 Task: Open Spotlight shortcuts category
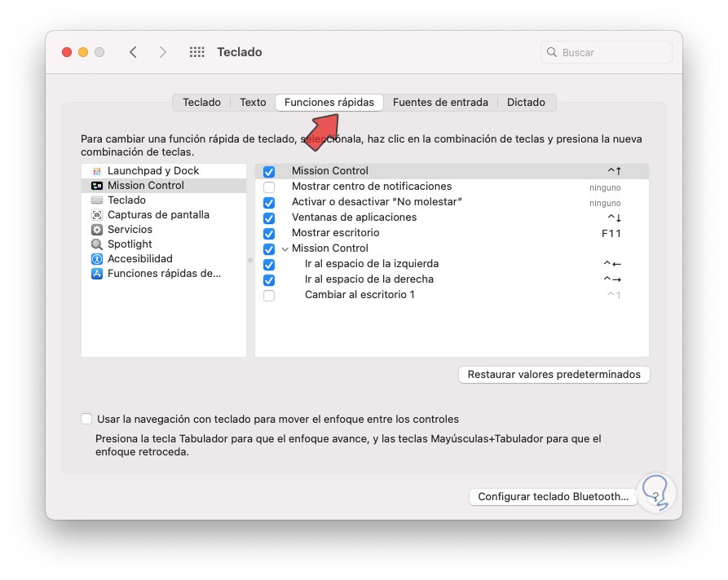129,244
